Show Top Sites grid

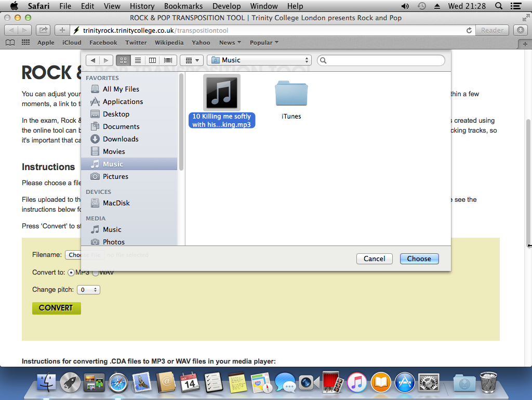[26, 43]
